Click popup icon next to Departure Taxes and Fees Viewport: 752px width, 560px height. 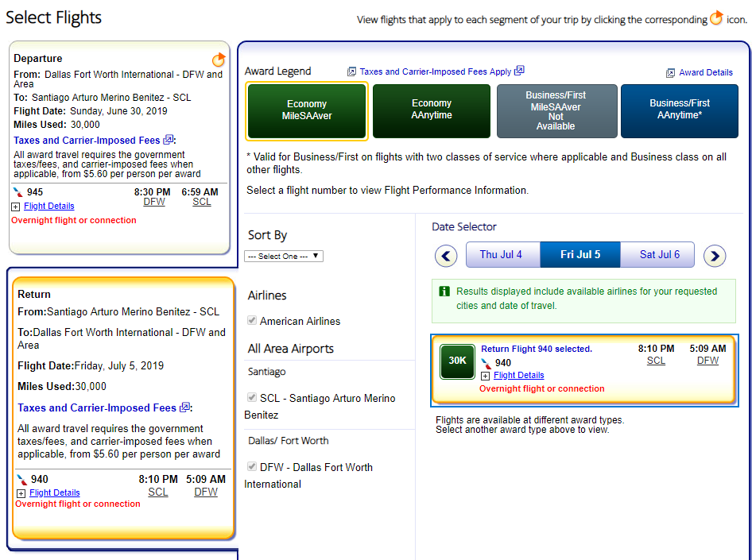[x=169, y=140]
